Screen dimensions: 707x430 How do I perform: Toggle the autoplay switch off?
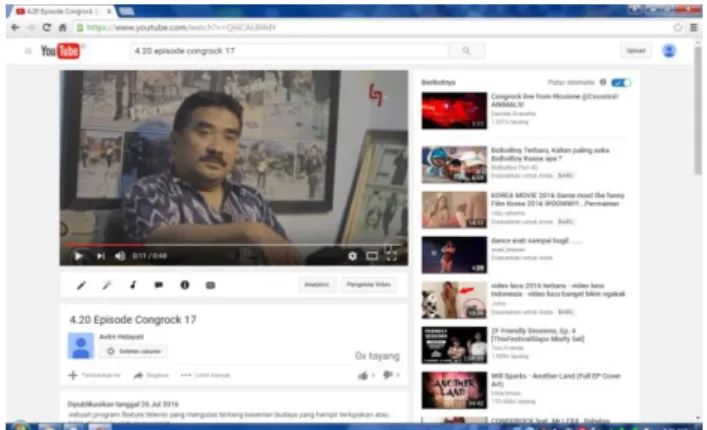(x=621, y=82)
